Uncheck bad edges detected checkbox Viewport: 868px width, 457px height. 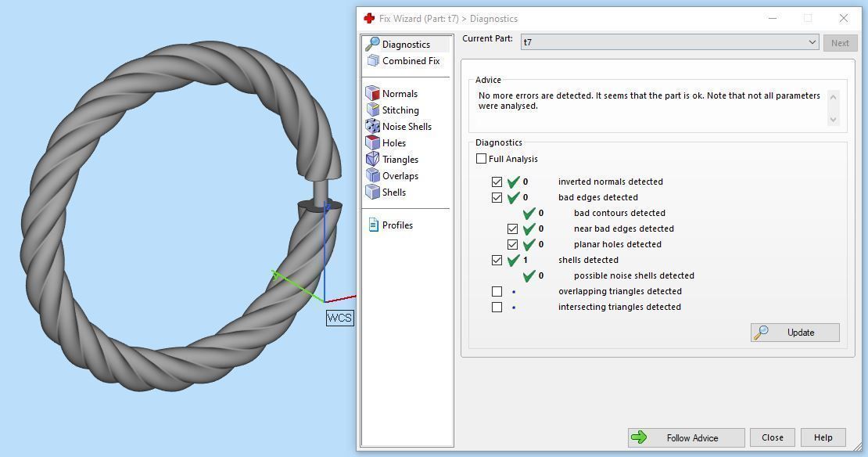coord(497,198)
